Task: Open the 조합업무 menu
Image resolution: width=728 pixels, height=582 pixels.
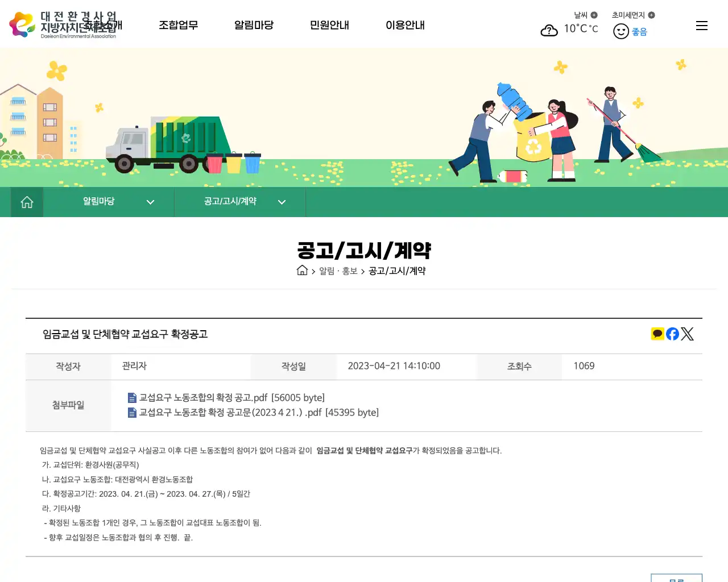Action: click(x=179, y=25)
